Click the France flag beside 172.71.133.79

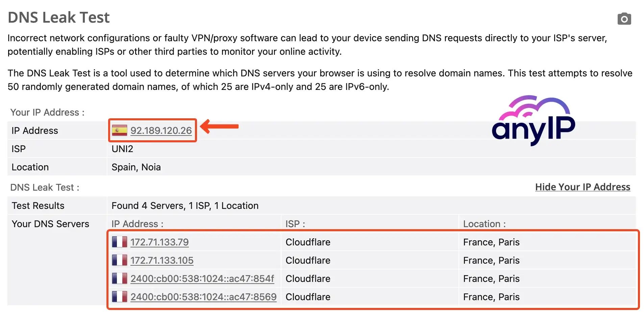120,242
